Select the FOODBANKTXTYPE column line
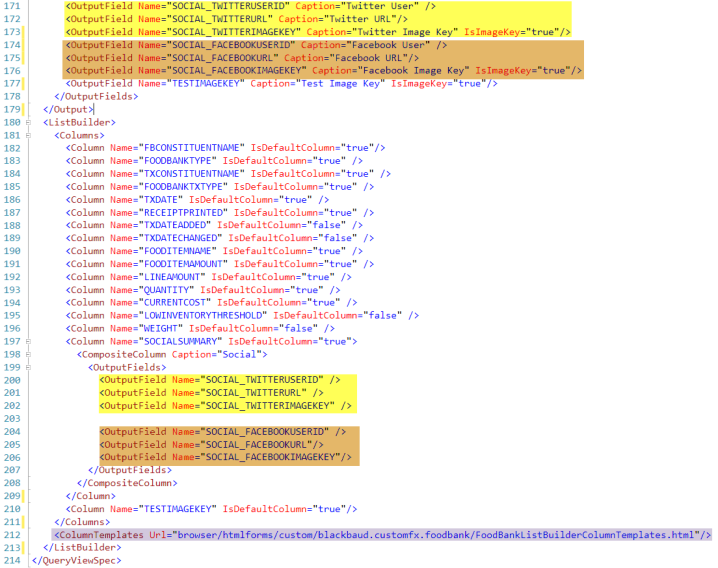Image resolution: width=718 pixels, height=568 pixels. 220,186
